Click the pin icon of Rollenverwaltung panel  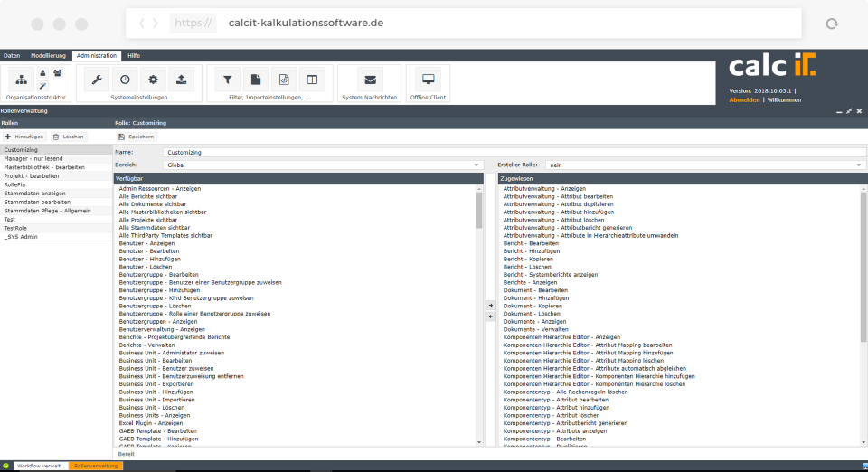point(849,111)
